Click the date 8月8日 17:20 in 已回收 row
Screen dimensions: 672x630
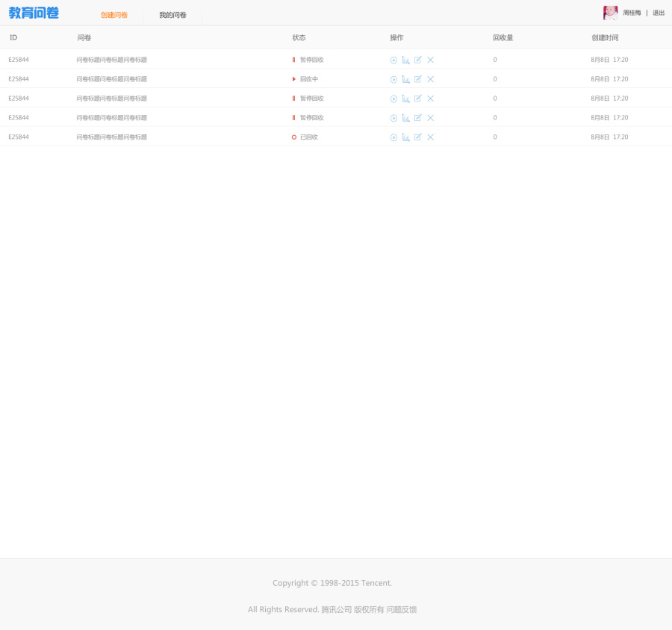click(609, 137)
